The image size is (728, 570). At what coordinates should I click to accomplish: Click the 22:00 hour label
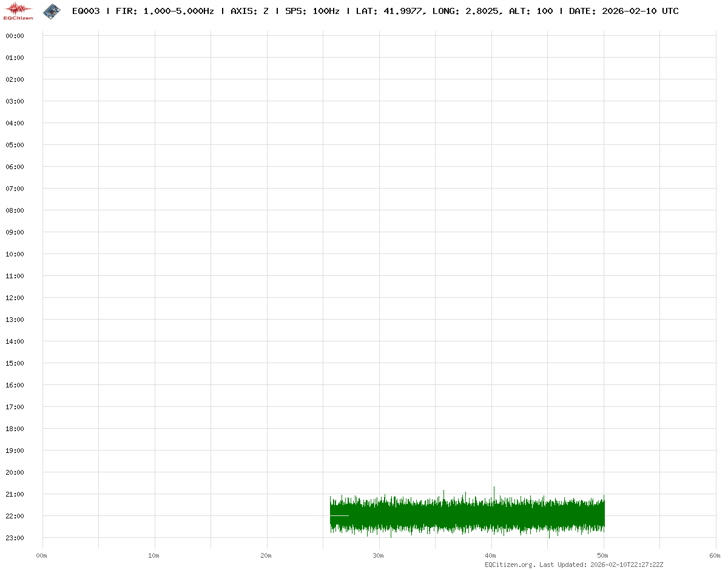tap(15, 516)
